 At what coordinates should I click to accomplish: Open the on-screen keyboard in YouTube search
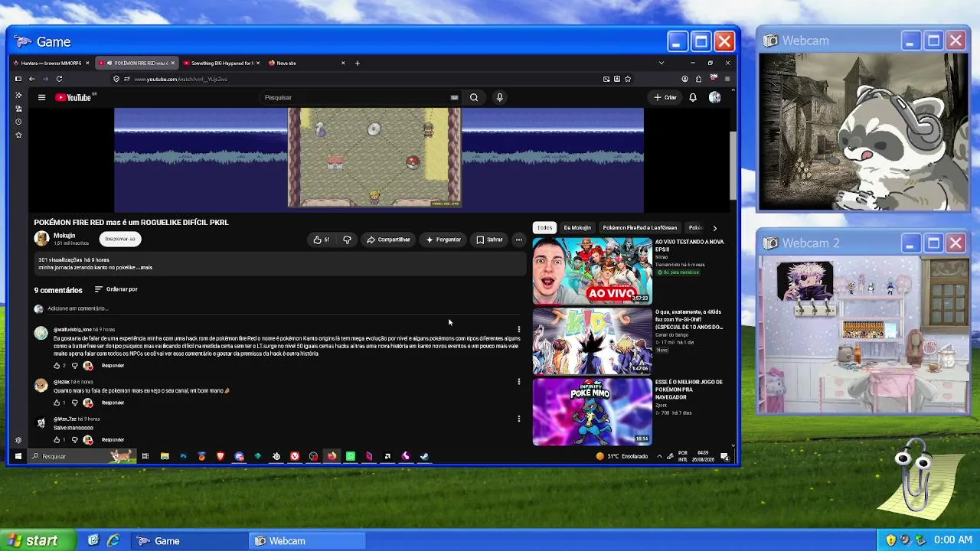[454, 97]
